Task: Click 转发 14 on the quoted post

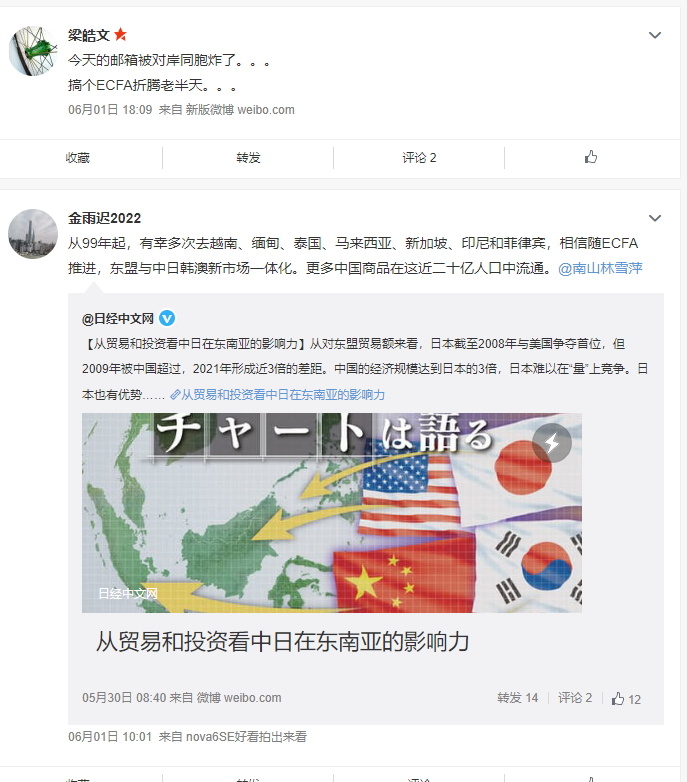Action: coord(517,698)
